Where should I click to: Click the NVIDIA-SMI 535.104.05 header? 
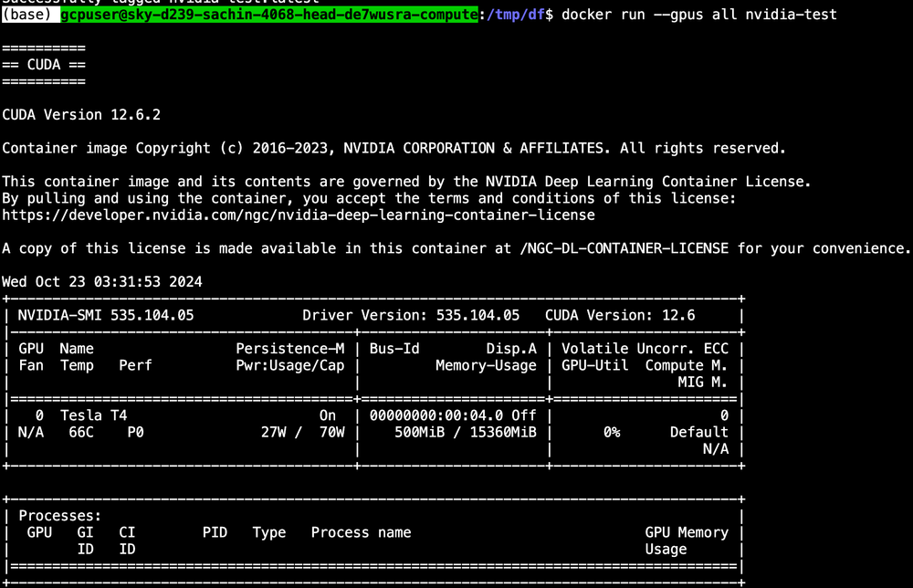click(x=108, y=315)
